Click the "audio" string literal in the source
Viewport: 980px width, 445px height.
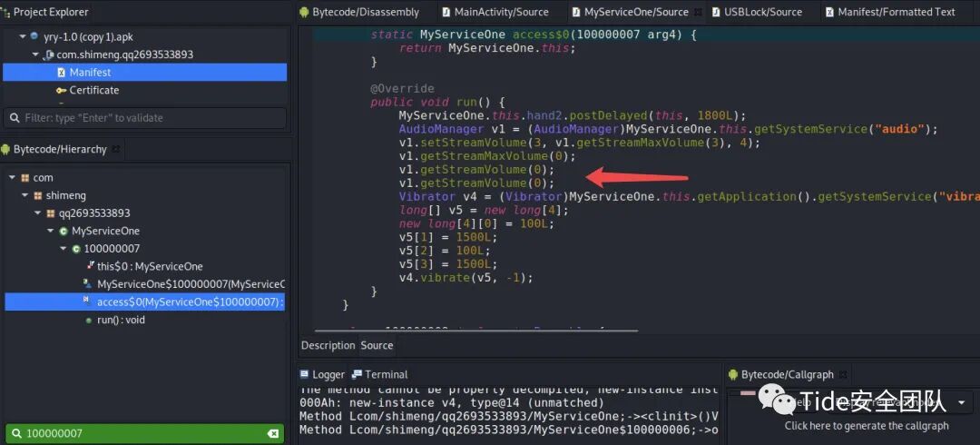click(x=900, y=130)
